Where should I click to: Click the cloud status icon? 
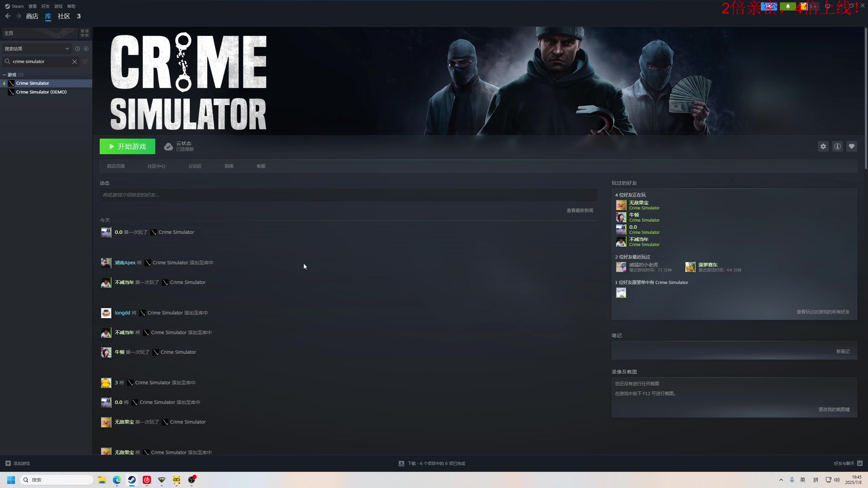coord(168,146)
